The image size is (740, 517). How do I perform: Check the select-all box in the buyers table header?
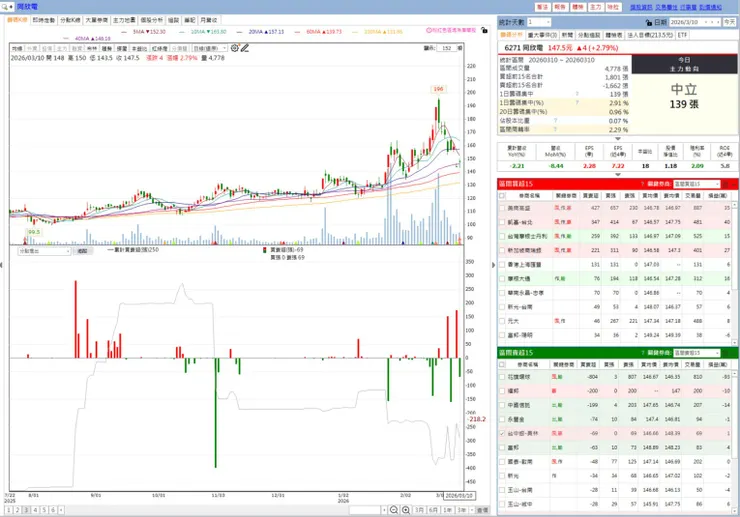pyautogui.click(x=502, y=195)
